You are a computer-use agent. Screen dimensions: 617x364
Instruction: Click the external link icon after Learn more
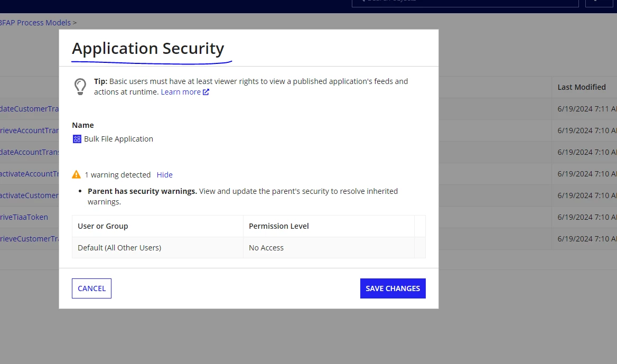pos(206,92)
